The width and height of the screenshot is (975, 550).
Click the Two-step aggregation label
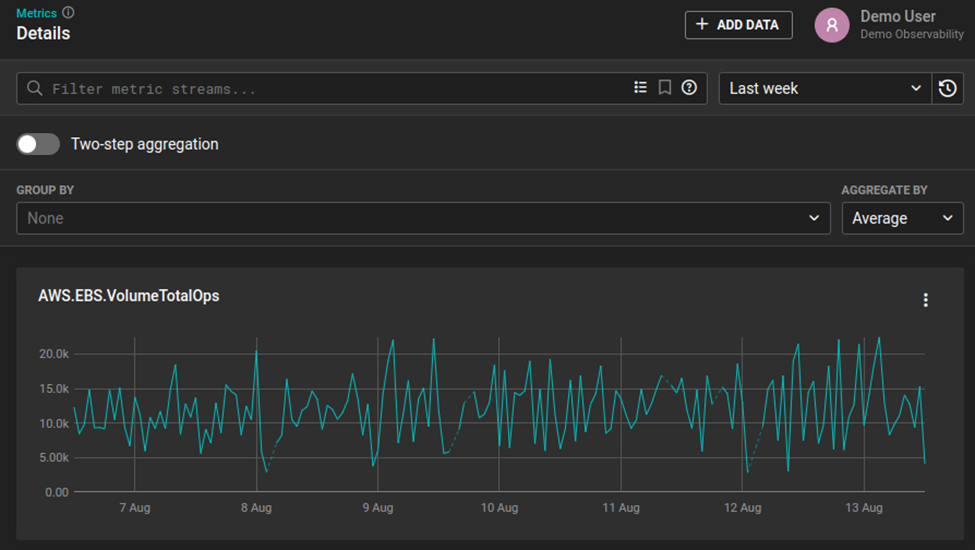tap(145, 144)
